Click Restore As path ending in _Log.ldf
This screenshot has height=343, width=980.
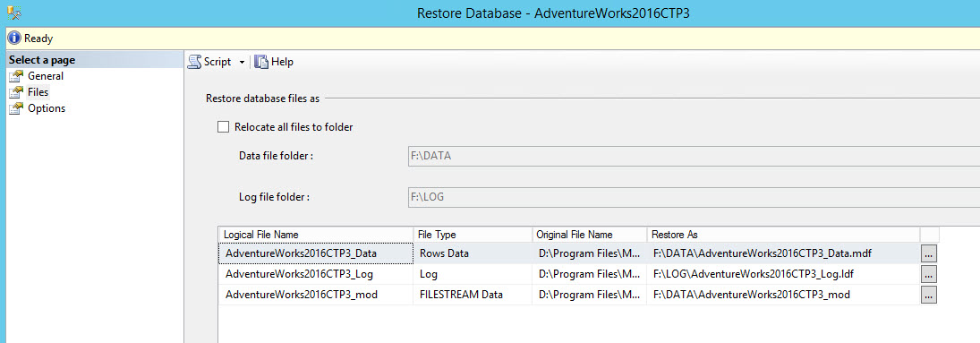(x=783, y=274)
